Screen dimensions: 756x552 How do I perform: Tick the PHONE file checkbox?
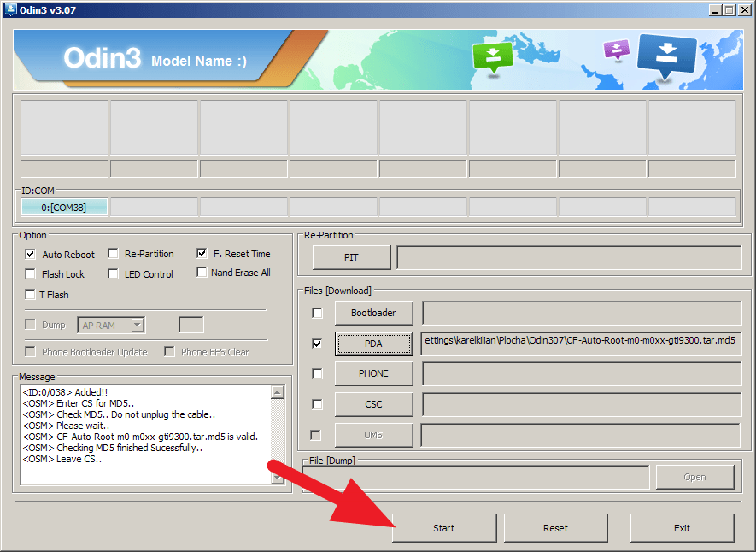(x=317, y=373)
